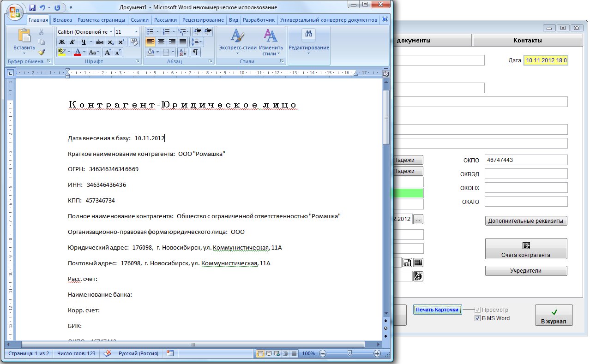Image resolution: width=590 pixels, height=364 pixels.
Task: Open numbered list style dropdown
Action: tap(174, 32)
